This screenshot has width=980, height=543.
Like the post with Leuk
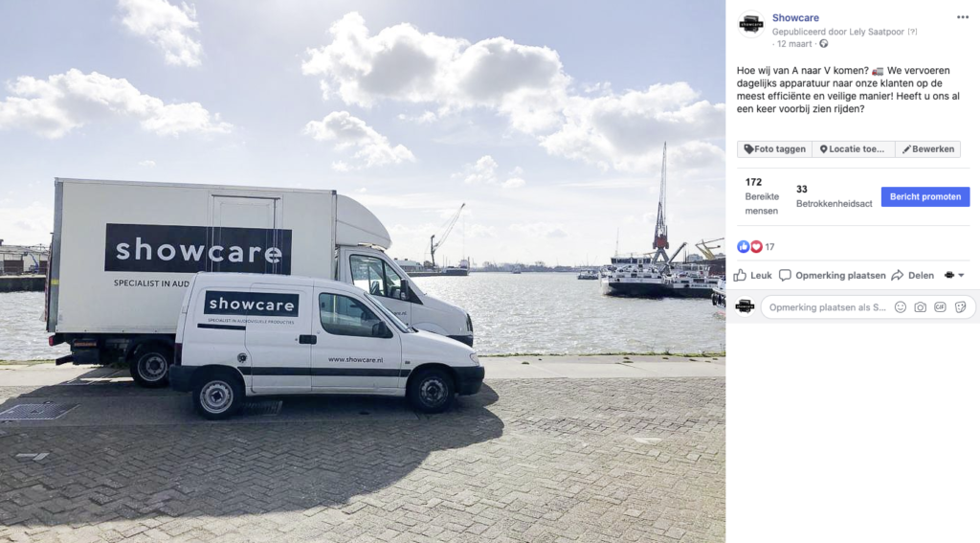coord(753,275)
